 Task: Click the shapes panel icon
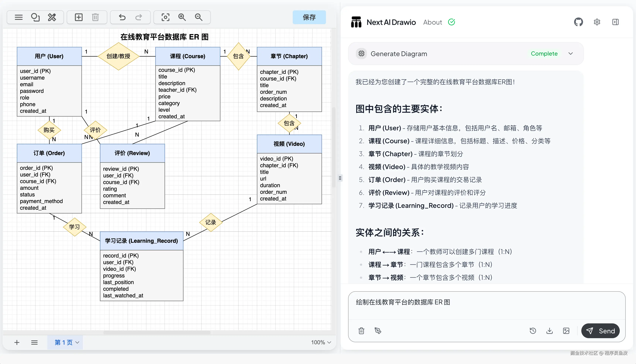(35, 17)
